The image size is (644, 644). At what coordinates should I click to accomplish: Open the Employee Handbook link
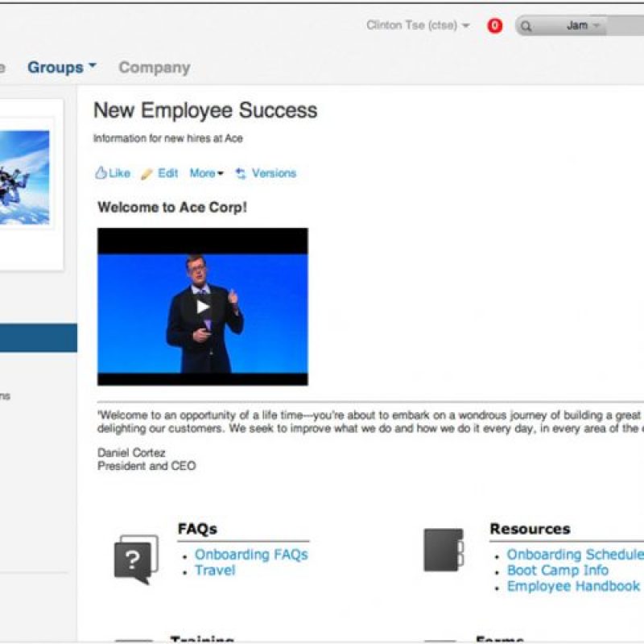click(573, 587)
